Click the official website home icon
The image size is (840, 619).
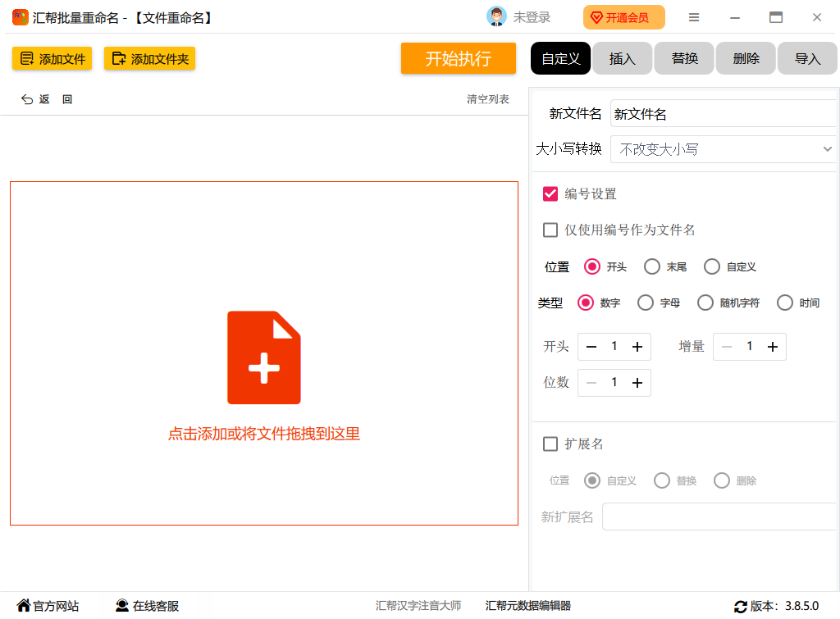(x=23, y=605)
